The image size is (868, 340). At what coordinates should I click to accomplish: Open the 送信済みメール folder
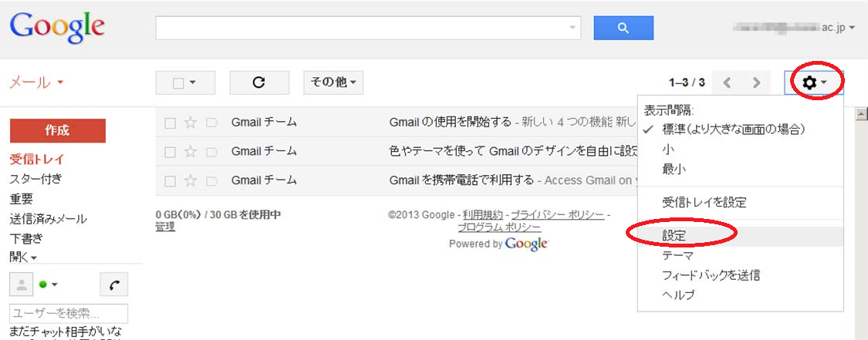tap(48, 219)
